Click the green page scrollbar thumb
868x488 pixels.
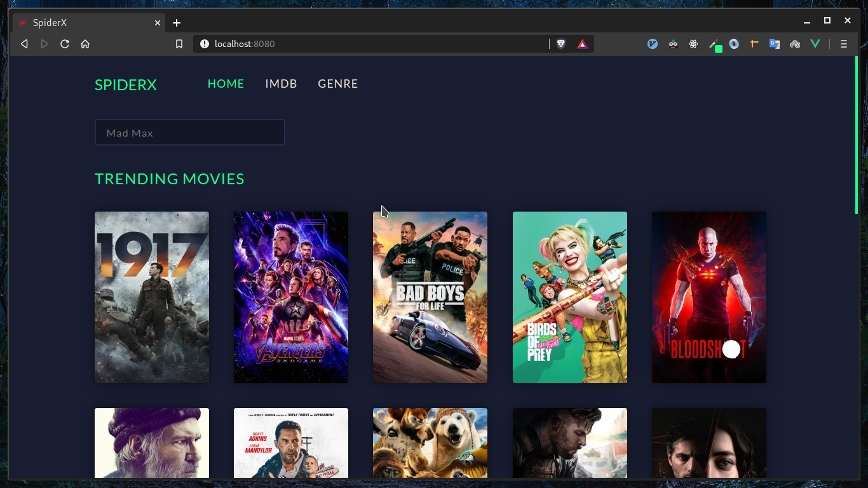coord(857,135)
